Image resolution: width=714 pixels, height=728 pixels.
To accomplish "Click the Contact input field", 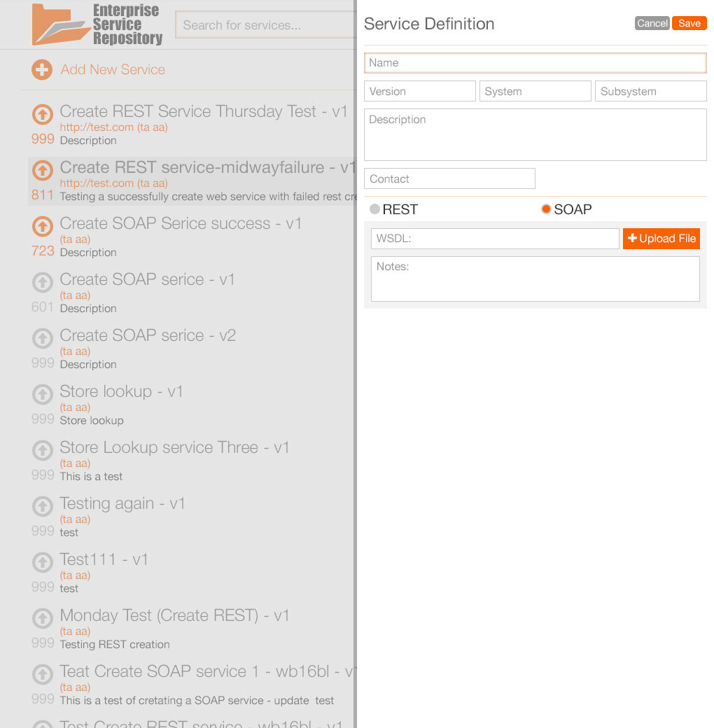I will [449, 178].
